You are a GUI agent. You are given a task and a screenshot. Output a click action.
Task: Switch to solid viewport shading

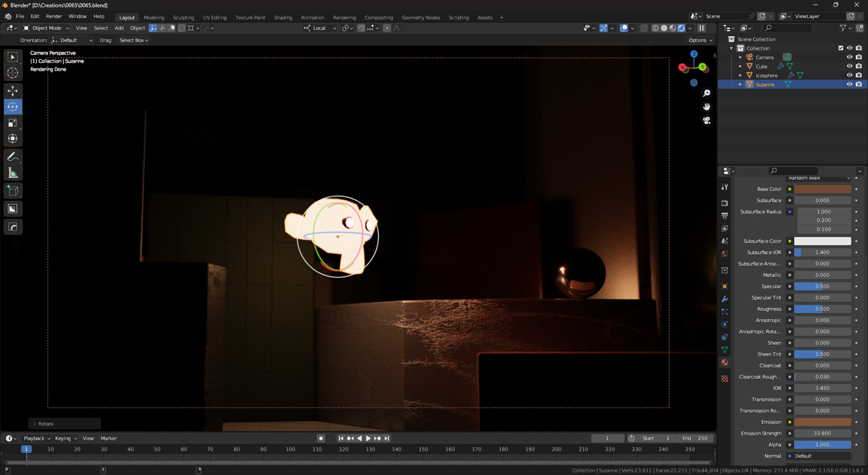(x=664, y=28)
